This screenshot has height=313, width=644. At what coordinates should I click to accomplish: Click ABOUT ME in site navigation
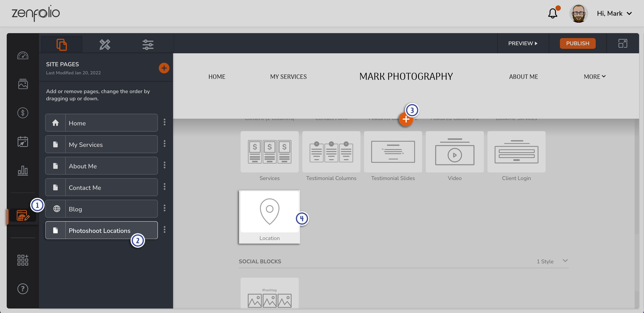point(523,77)
